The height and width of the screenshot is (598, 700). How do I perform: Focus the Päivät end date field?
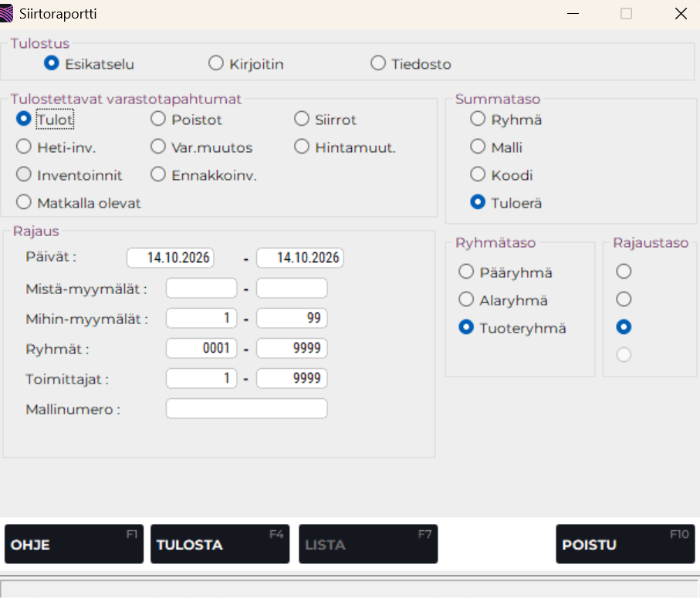300,258
